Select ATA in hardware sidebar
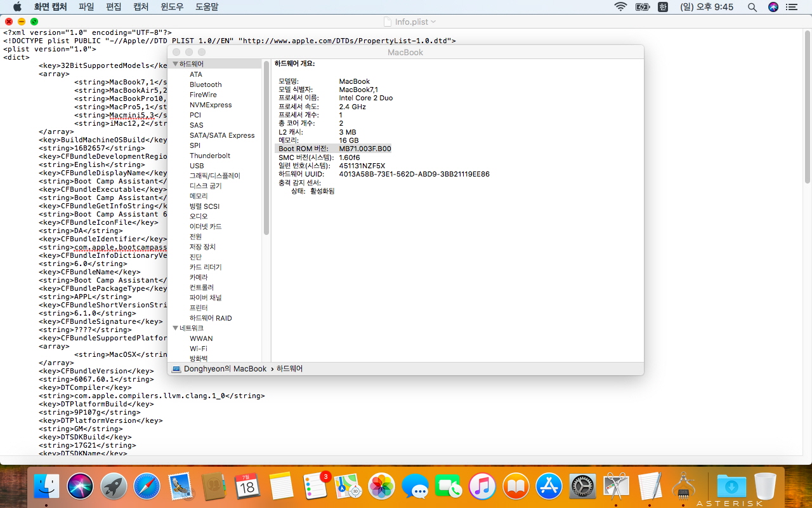This screenshot has width=812, height=508. 196,74
